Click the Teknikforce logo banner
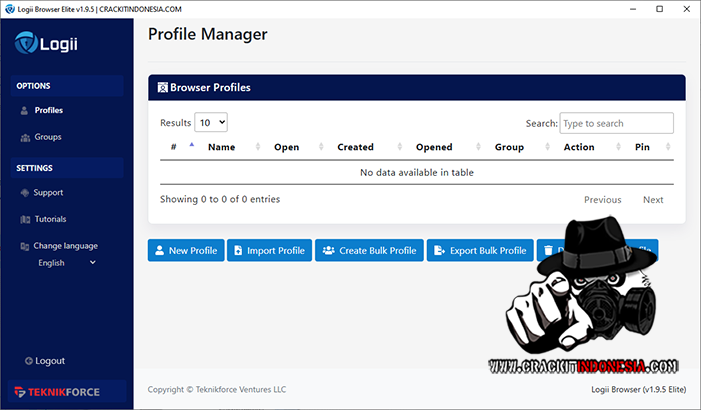 point(67,392)
